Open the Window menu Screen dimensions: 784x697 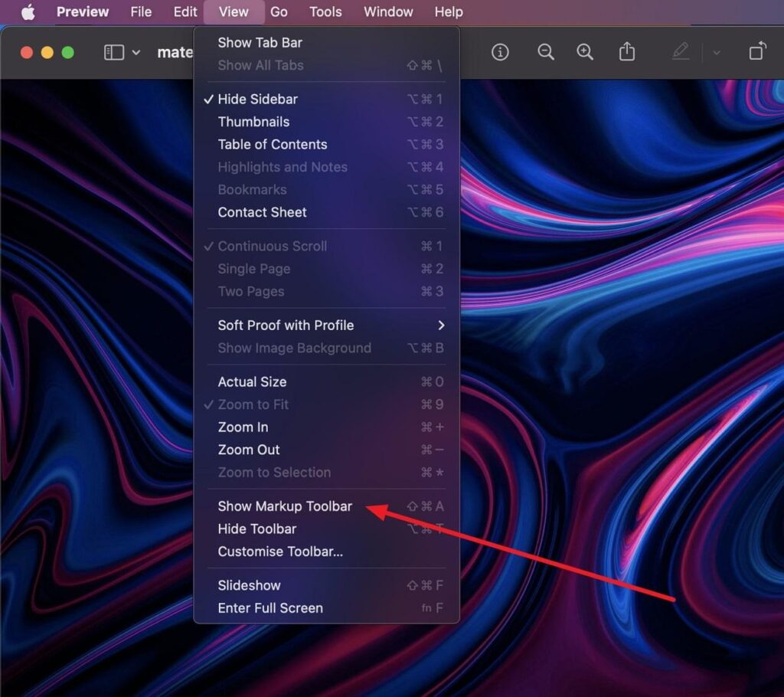point(388,12)
